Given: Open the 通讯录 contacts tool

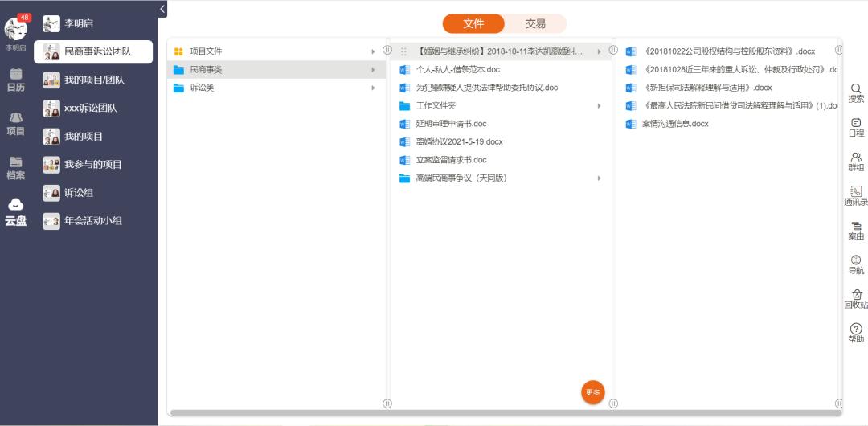Looking at the screenshot, I should pyautogui.click(x=856, y=197).
